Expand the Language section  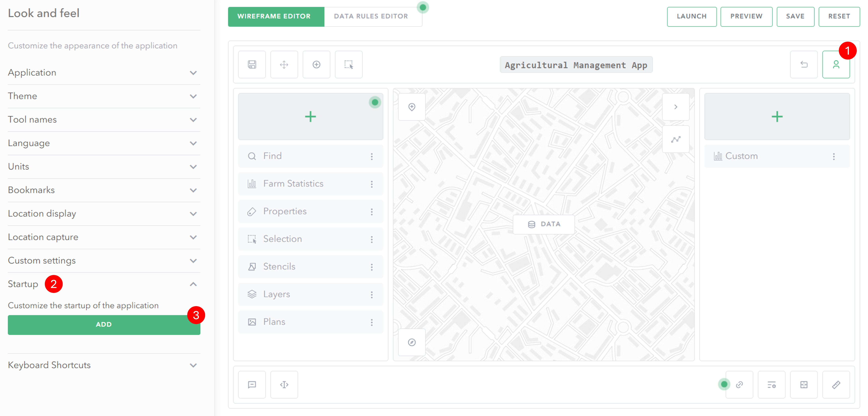coord(104,143)
